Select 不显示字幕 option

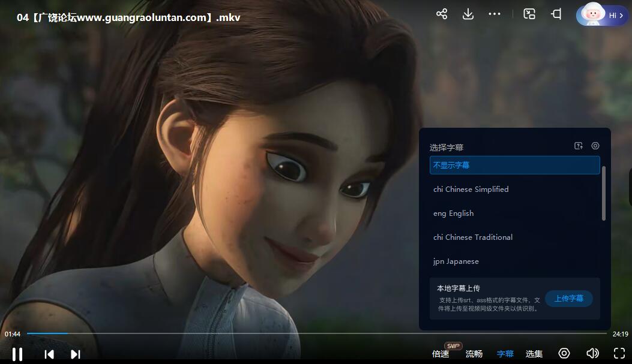coord(515,165)
